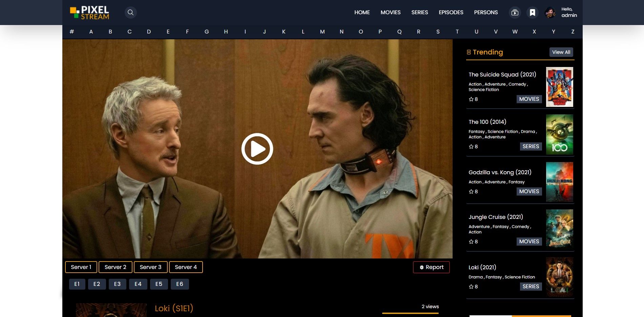
Task: Open the SERIES menu
Action: (420, 12)
